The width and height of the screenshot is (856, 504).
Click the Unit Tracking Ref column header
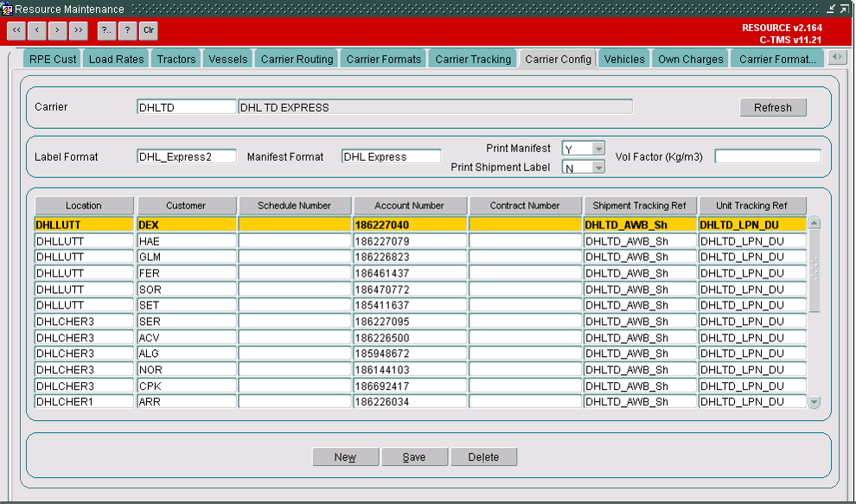point(751,206)
